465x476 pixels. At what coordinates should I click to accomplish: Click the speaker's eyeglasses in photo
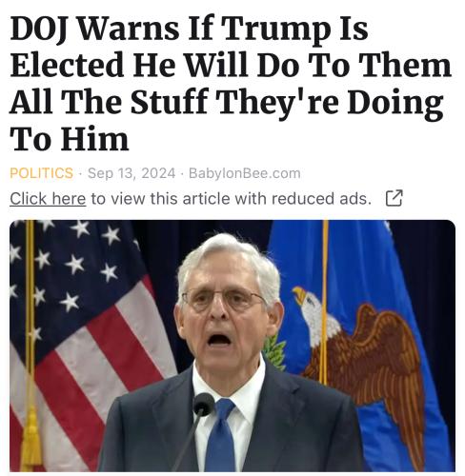(x=224, y=300)
